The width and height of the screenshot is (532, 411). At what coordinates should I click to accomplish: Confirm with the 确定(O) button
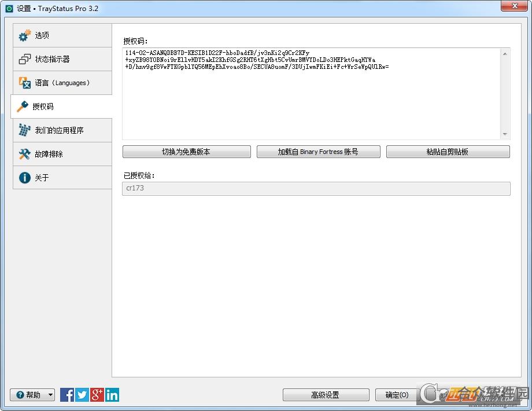(x=397, y=395)
